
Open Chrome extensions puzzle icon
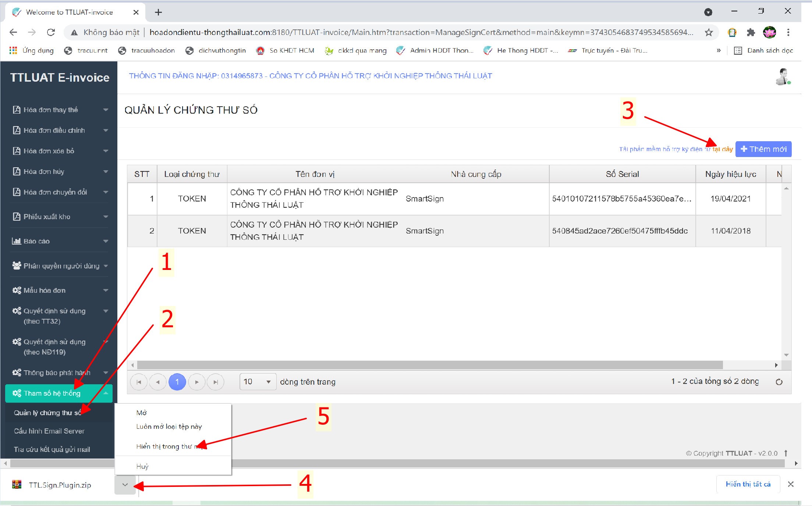(751, 32)
